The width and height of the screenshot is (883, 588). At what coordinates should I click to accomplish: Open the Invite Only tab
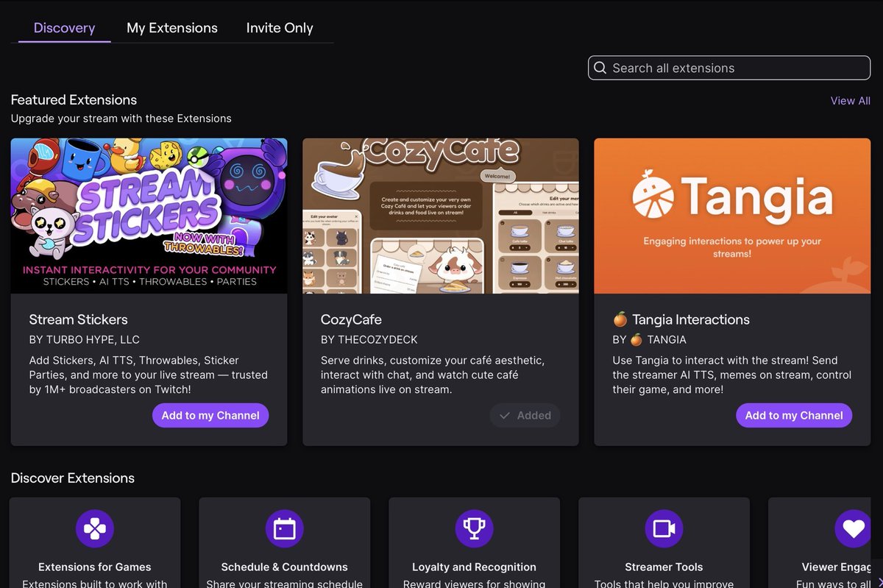[x=279, y=27]
